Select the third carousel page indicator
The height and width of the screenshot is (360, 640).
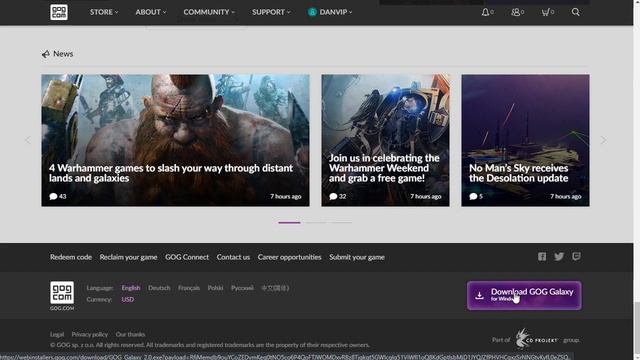pyautogui.click(x=342, y=222)
